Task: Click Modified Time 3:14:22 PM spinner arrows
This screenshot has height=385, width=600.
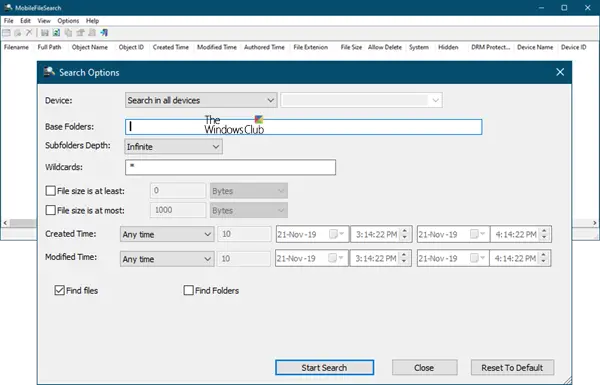Action: tap(404, 258)
